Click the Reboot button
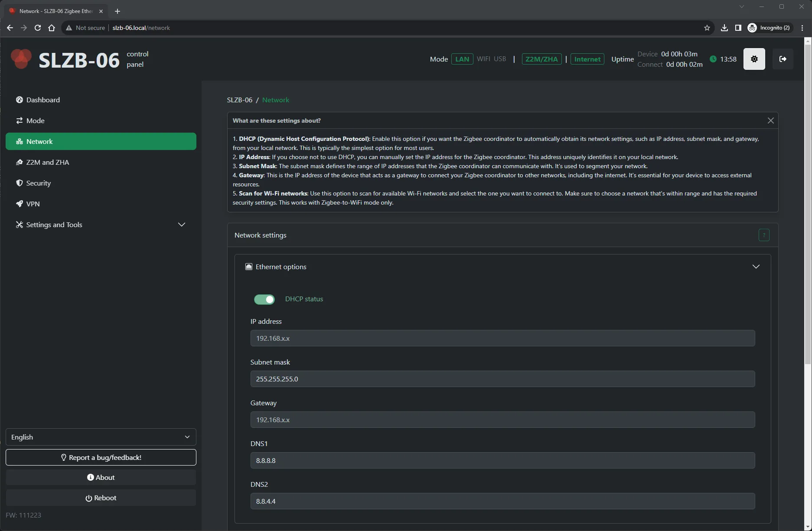The image size is (812, 531). 101,498
